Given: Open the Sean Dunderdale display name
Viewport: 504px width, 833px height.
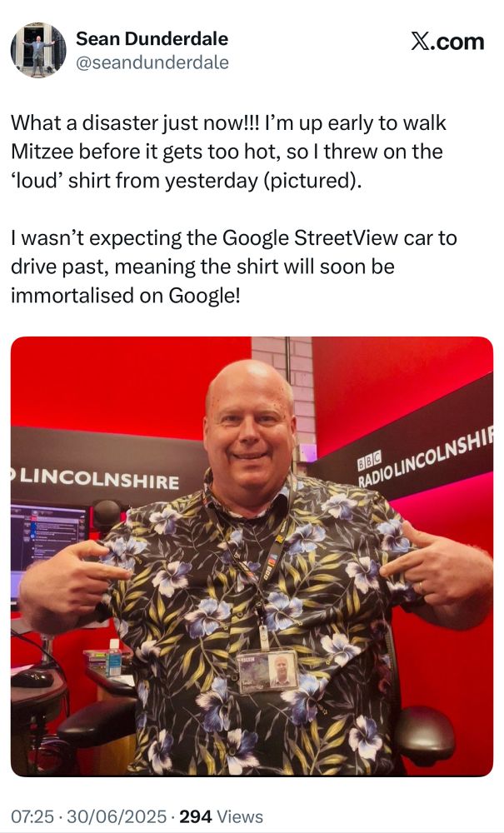Looking at the screenshot, I should (x=152, y=38).
